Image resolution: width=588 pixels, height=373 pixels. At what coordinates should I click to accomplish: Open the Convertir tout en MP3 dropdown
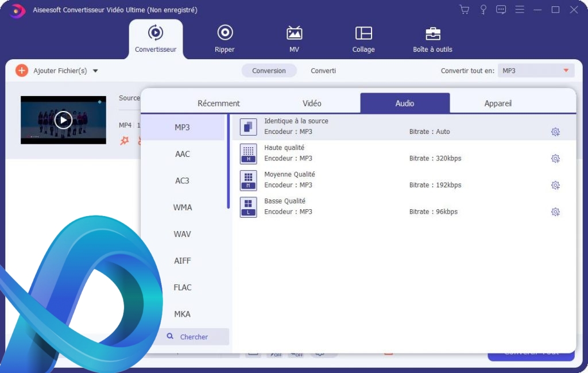[x=536, y=71]
